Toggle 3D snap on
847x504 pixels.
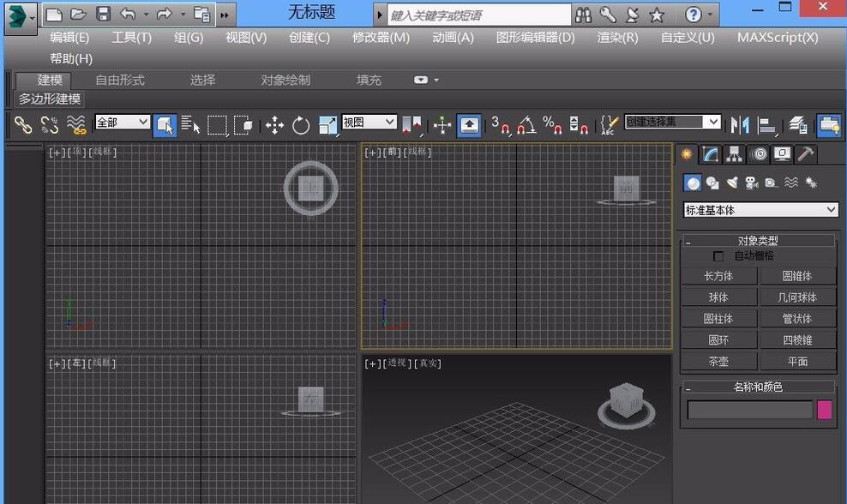pos(501,124)
